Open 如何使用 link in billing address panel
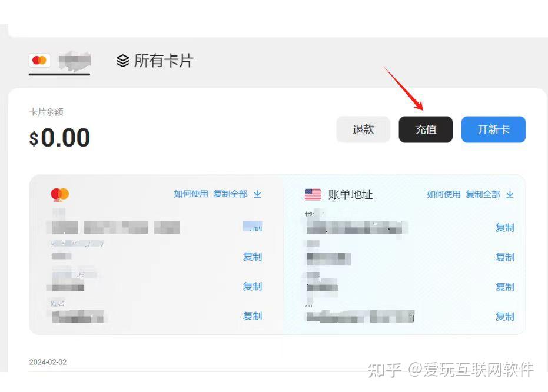The width and height of the screenshot is (548, 392). tap(443, 194)
